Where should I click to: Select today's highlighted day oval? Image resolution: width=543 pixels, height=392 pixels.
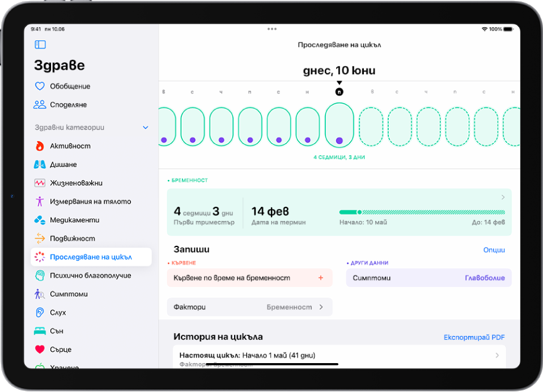click(340, 125)
